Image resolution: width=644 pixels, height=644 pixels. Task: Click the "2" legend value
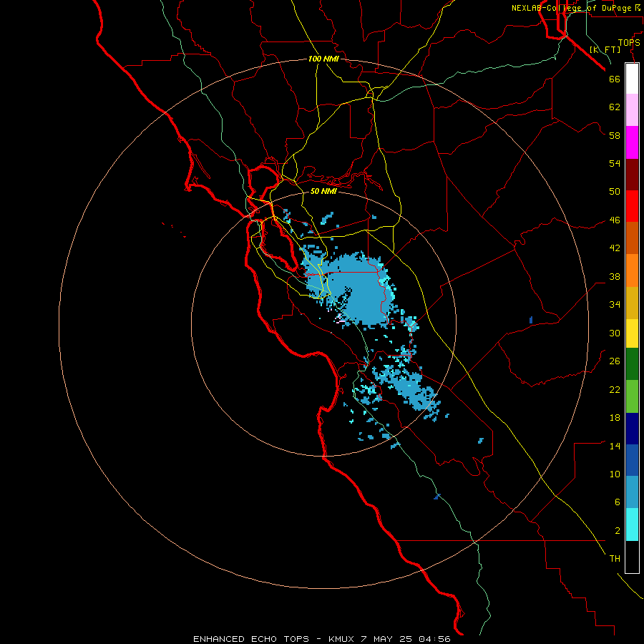(x=617, y=531)
